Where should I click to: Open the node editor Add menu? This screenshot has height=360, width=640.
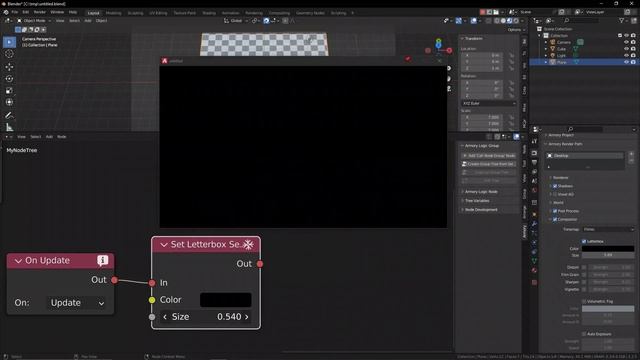49,137
